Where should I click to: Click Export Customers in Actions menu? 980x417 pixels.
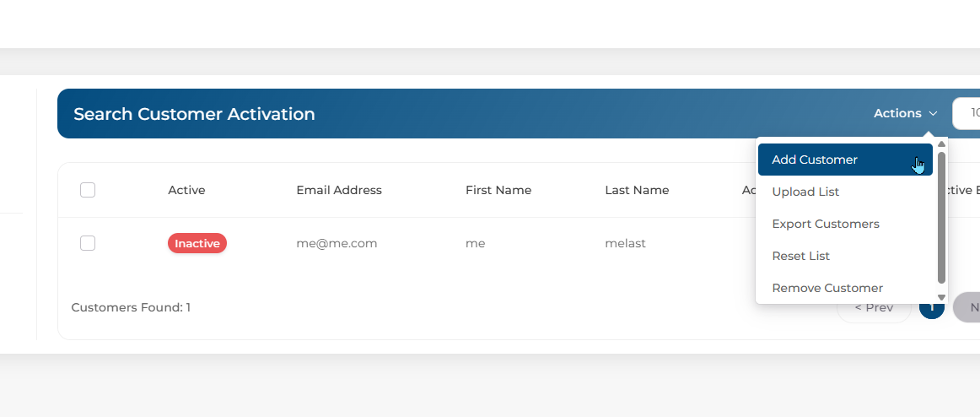pos(826,224)
